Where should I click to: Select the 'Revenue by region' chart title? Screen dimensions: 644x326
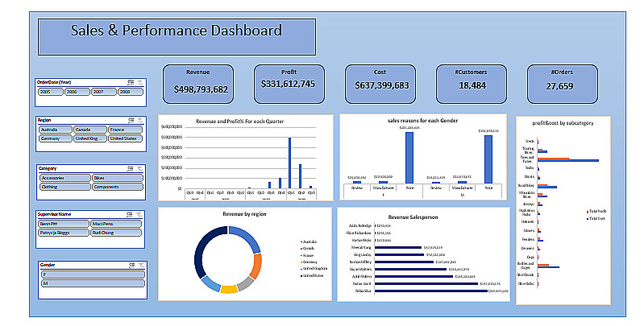(x=244, y=214)
